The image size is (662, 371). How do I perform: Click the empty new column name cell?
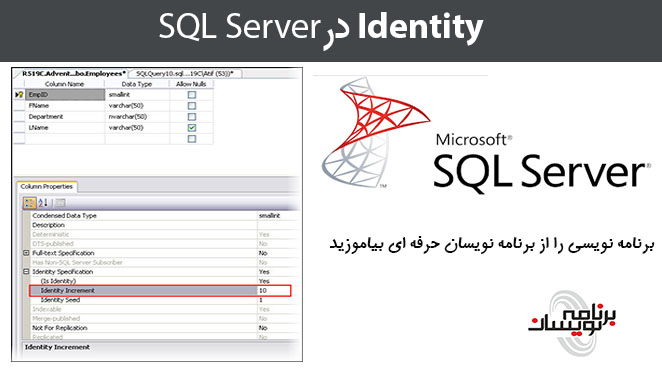pos(65,138)
